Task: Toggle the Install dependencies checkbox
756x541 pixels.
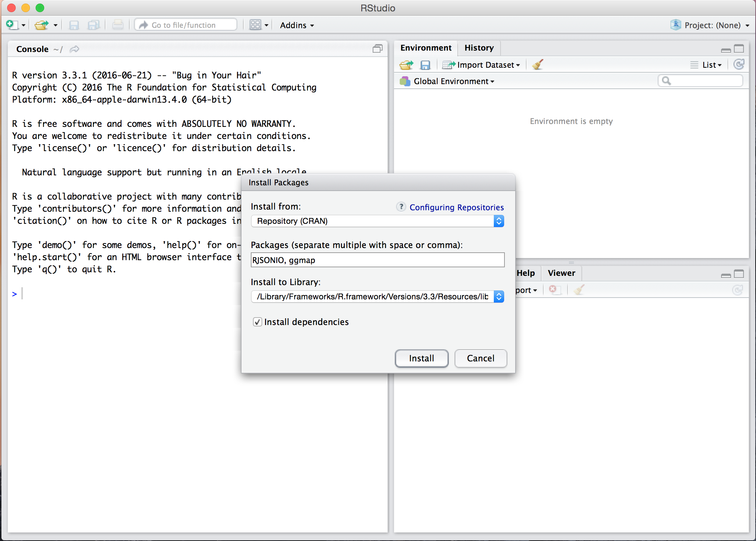Action: pos(257,322)
